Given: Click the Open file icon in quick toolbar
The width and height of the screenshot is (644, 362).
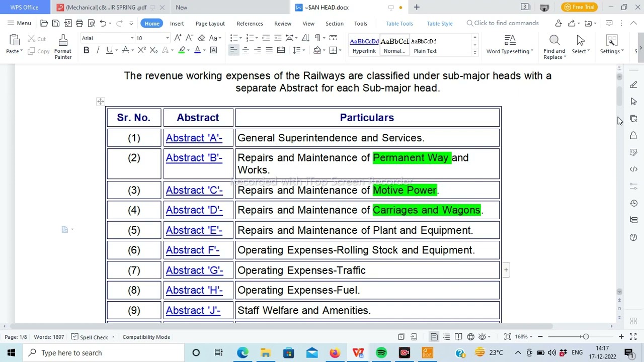Looking at the screenshot, I should [44, 23].
